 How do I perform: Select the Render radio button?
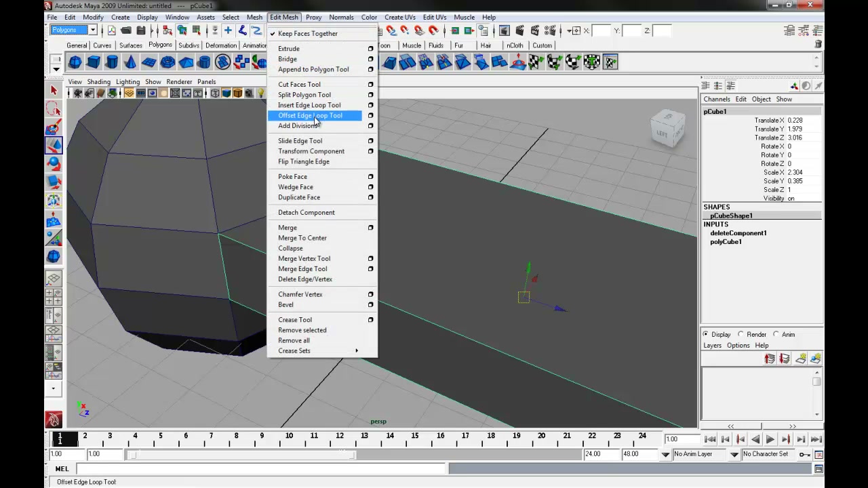[x=741, y=334]
